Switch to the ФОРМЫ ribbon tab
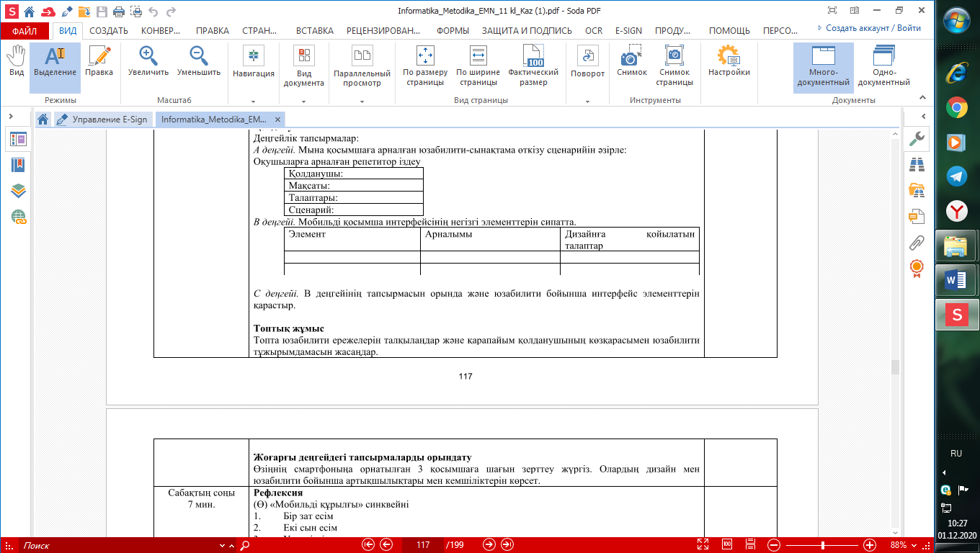 tap(453, 31)
